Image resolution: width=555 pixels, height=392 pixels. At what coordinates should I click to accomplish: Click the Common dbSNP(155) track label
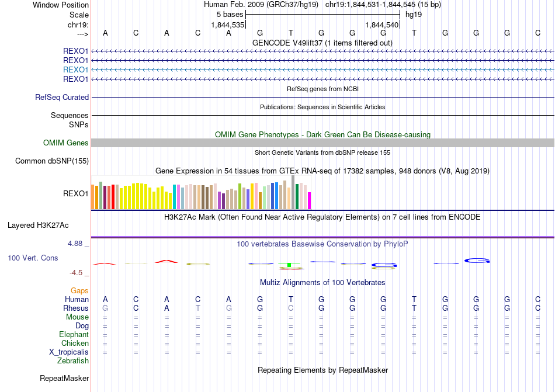(x=51, y=161)
